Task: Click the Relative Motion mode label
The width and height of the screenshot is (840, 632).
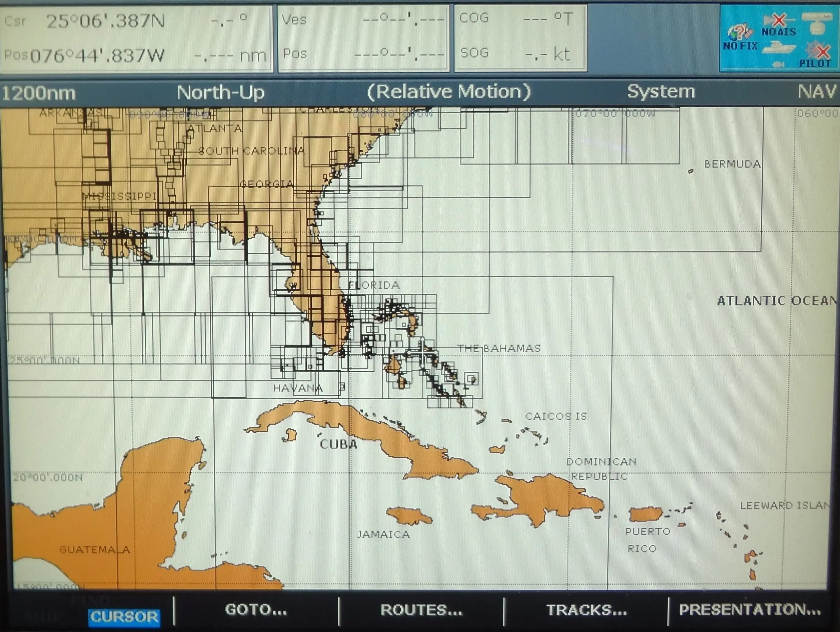Action: (449, 92)
